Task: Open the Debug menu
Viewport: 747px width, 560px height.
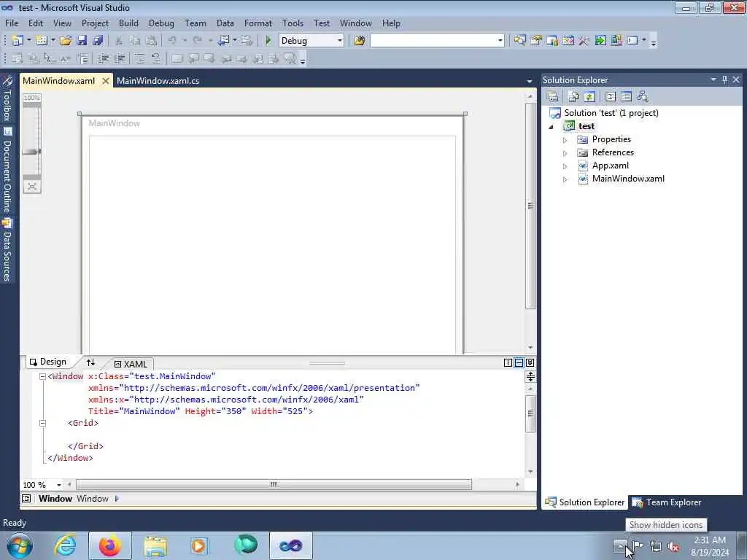Action: (161, 23)
